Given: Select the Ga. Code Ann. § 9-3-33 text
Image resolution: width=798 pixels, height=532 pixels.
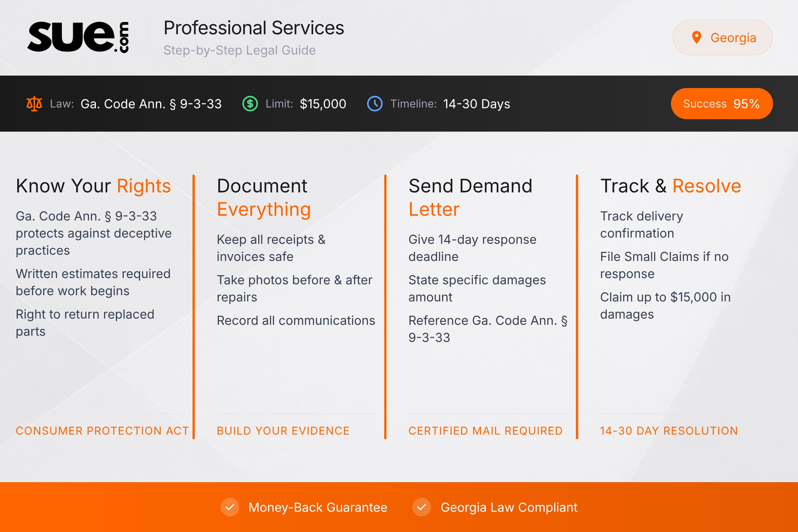Looking at the screenshot, I should point(151,104).
